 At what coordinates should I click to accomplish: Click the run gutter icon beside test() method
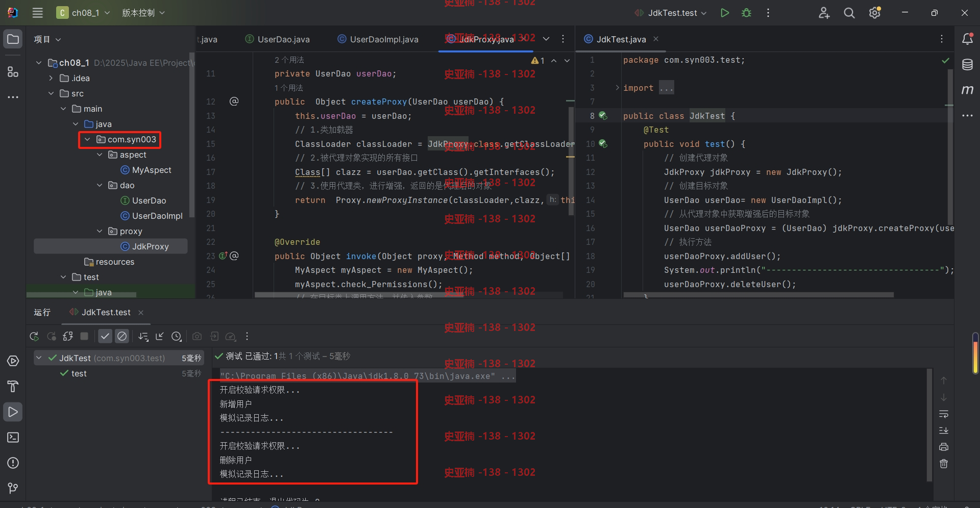tap(603, 144)
